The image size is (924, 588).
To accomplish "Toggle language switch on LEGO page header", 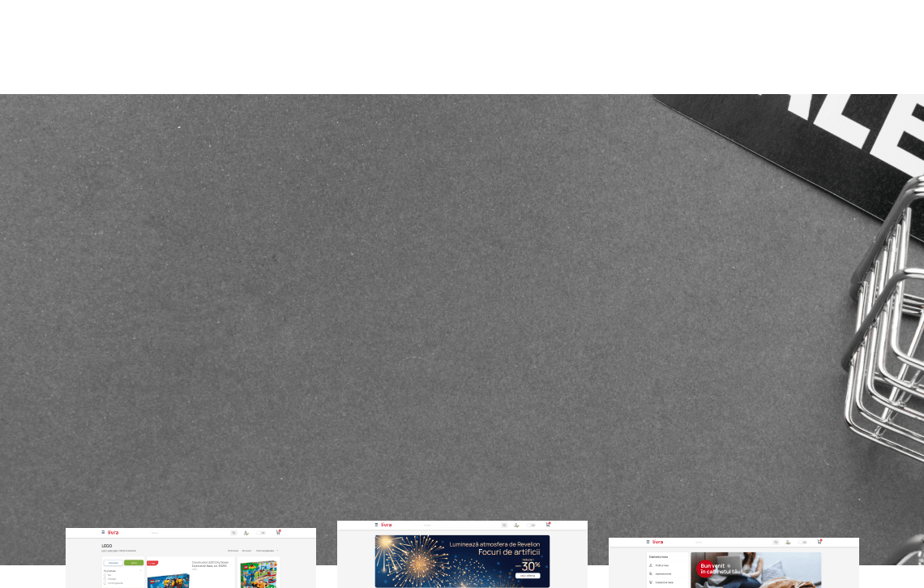I will (262, 533).
